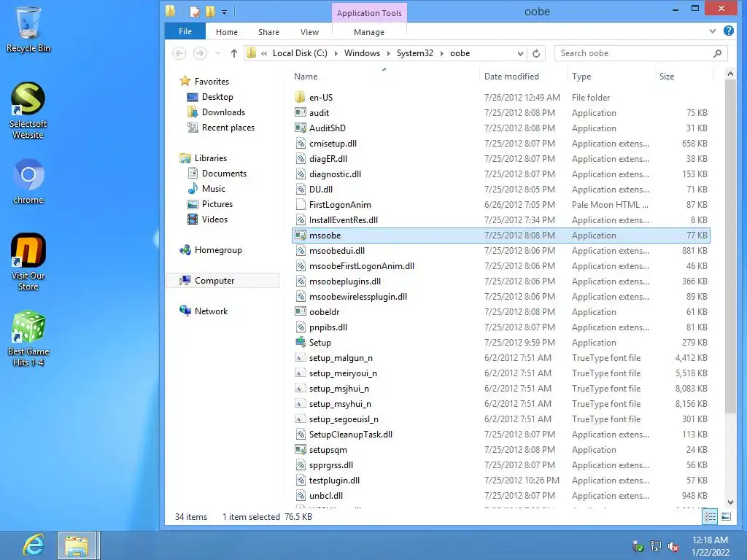747x560 pixels.
Task: Go up one folder level with the Up arrow
Action: pos(234,53)
